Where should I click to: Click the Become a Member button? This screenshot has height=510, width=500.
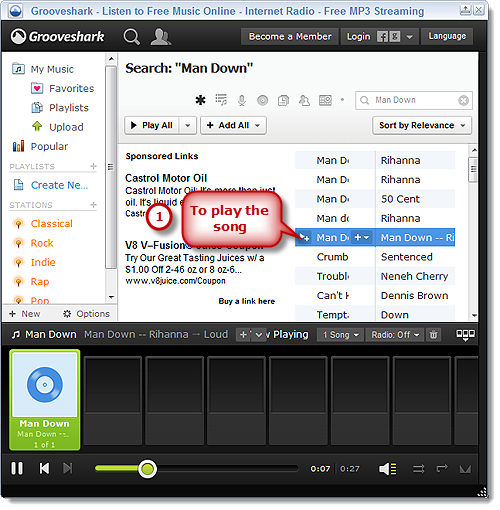point(290,36)
